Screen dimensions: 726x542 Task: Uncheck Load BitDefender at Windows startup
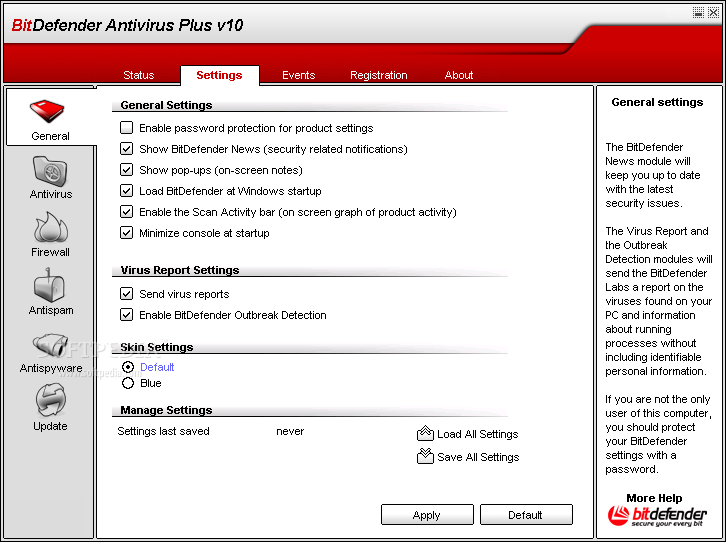[x=126, y=190]
